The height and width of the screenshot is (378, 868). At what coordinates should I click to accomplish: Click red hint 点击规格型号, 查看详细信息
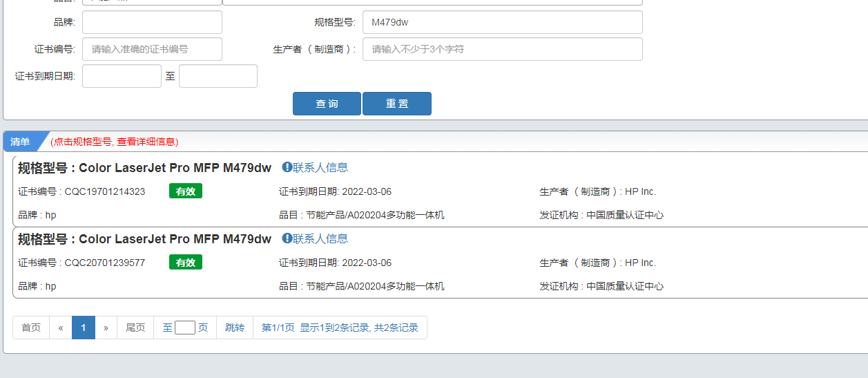point(115,142)
